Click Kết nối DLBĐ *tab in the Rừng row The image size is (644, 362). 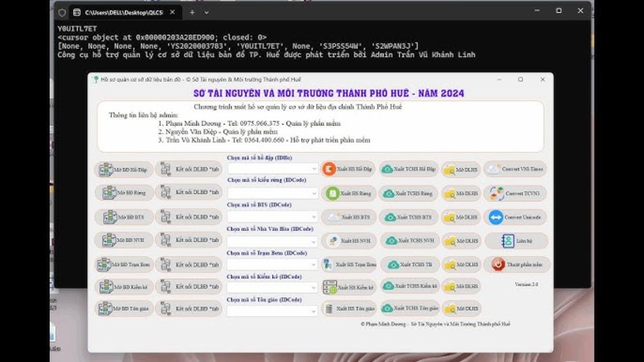click(x=188, y=193)
